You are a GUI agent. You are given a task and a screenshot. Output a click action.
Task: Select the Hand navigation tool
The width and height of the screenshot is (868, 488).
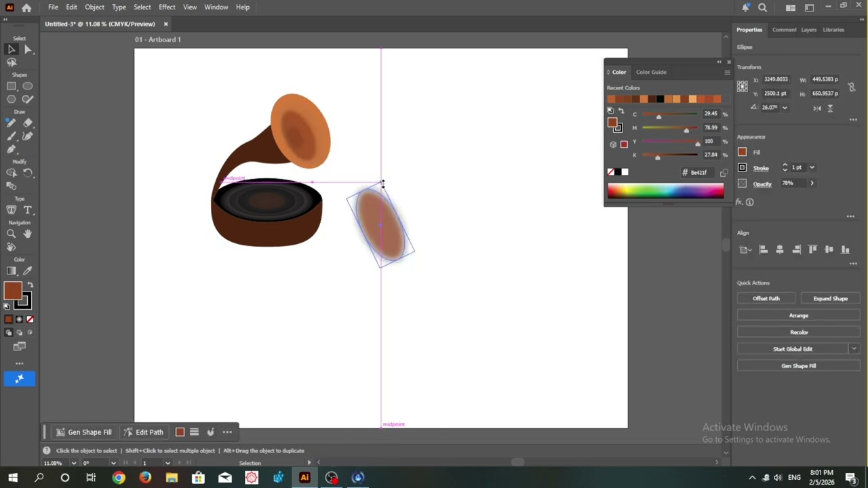(28, 234)
